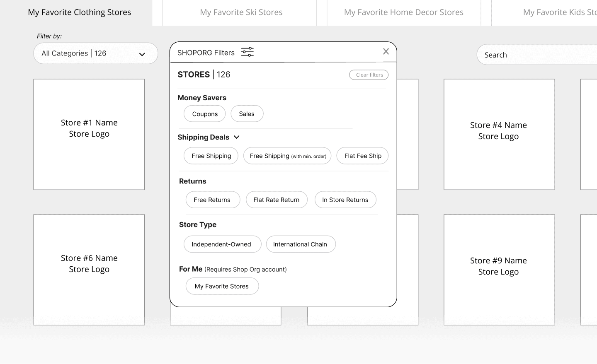
Task: Toggle the Independent-Owned store type
Action: pos(222,244)
